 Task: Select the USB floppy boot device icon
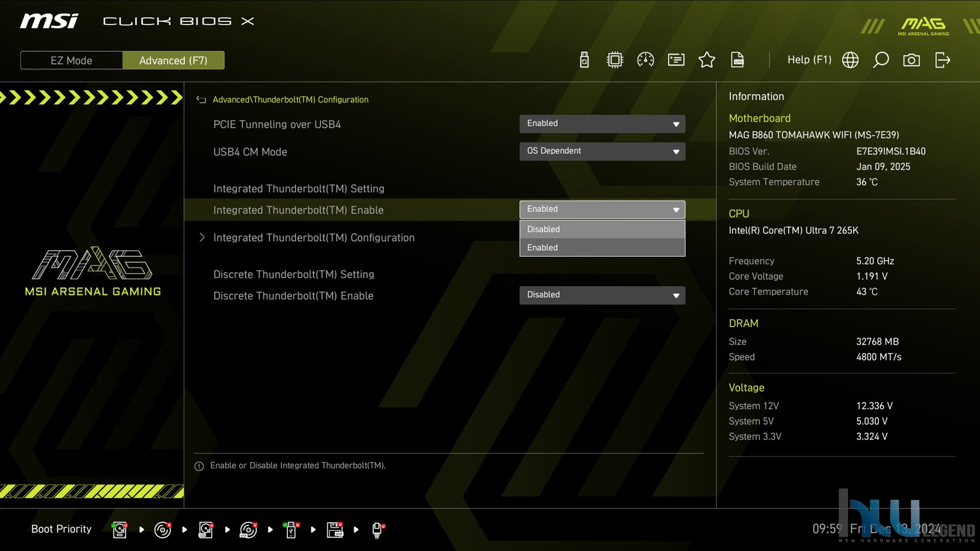335,529
